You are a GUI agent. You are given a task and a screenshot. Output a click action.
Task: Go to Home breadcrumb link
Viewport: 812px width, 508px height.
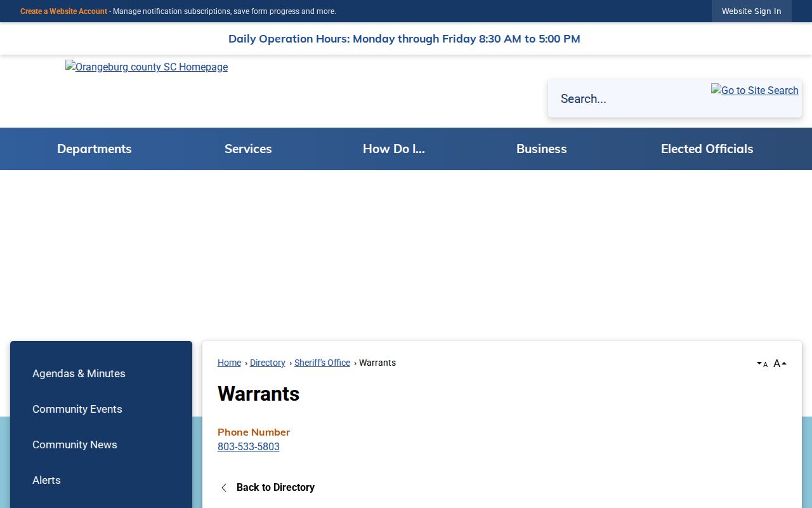coord(229,363)
